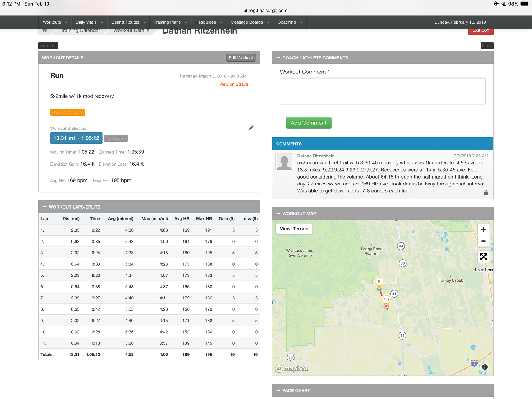
Task: Collapse Coach / Athlete Comments section
Action: 278,58
